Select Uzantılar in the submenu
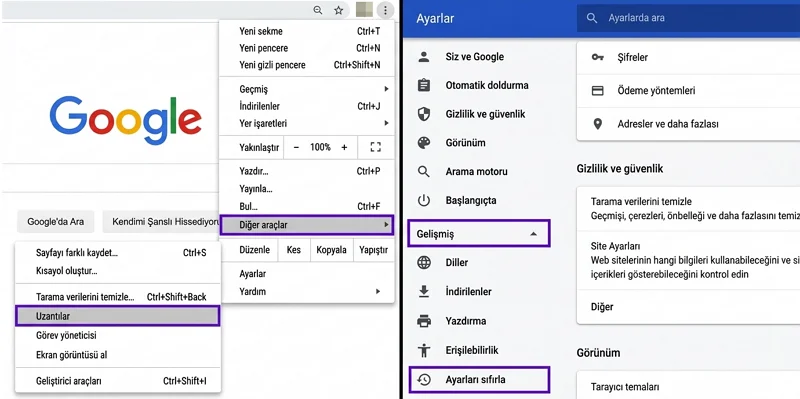800x399 pixels. pyautogui.click(x=118, y=316)
